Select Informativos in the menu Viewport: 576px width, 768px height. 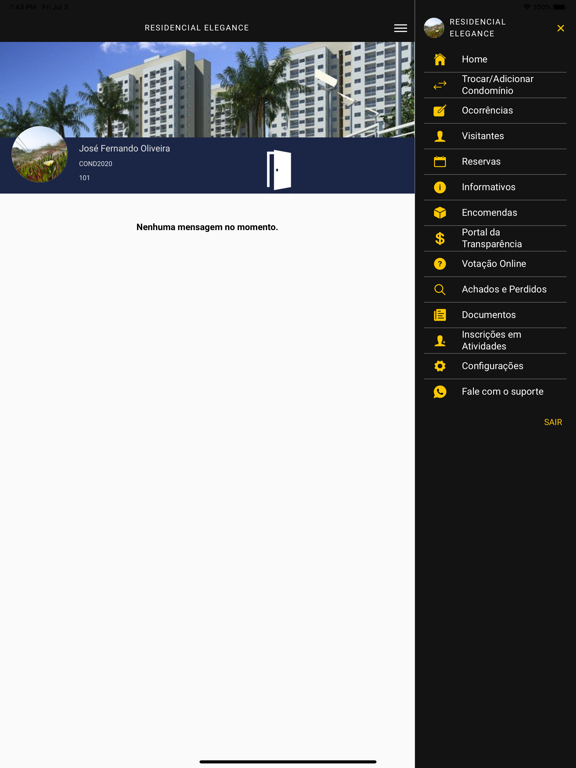[488, 187]
